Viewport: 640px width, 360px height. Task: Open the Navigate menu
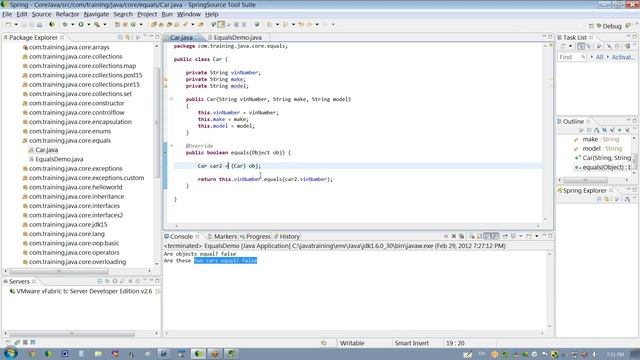(96, 14)
